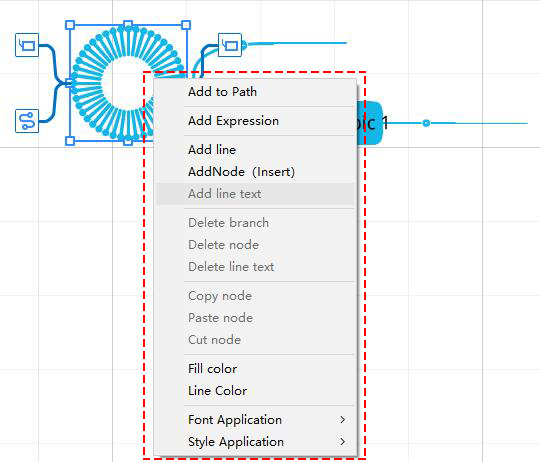The image size is (540, 462).
Task: Click the top-right selection handle of the ring
Action: (186, 25)
